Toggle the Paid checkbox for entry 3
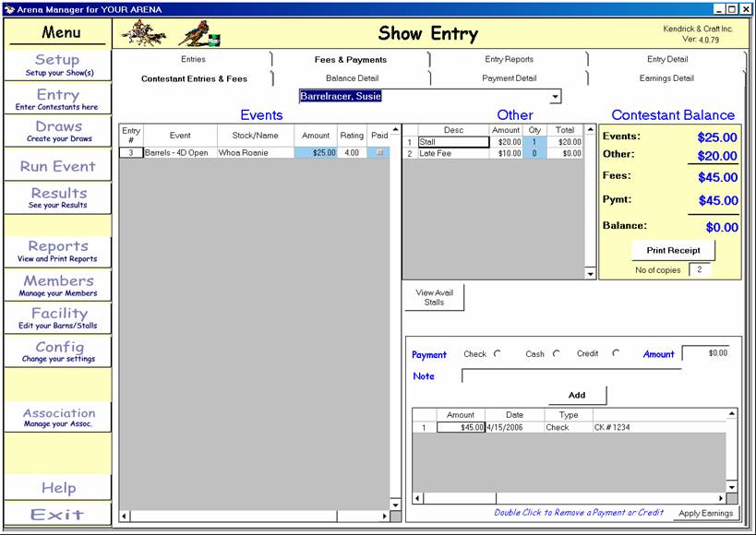756x535 pixels. click(x=379, y=152)
